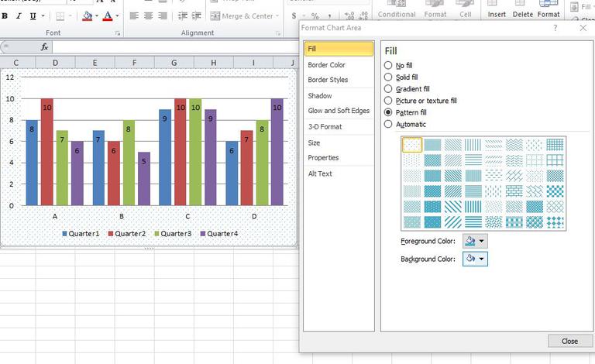Click the Close button in dialog

[x=570, y=341]
